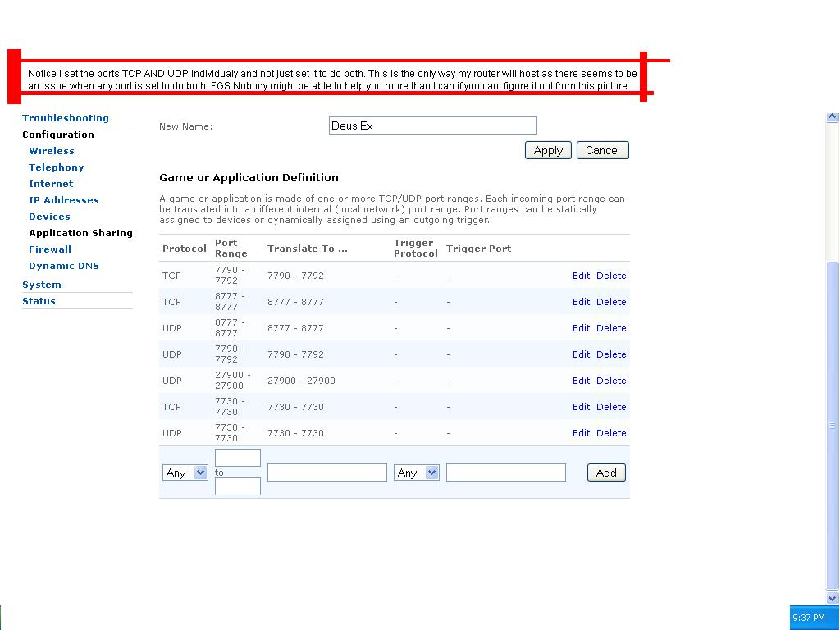Edit the TCP 7790 - 7792 rule
840x630 pixels.
pos(581,276)
